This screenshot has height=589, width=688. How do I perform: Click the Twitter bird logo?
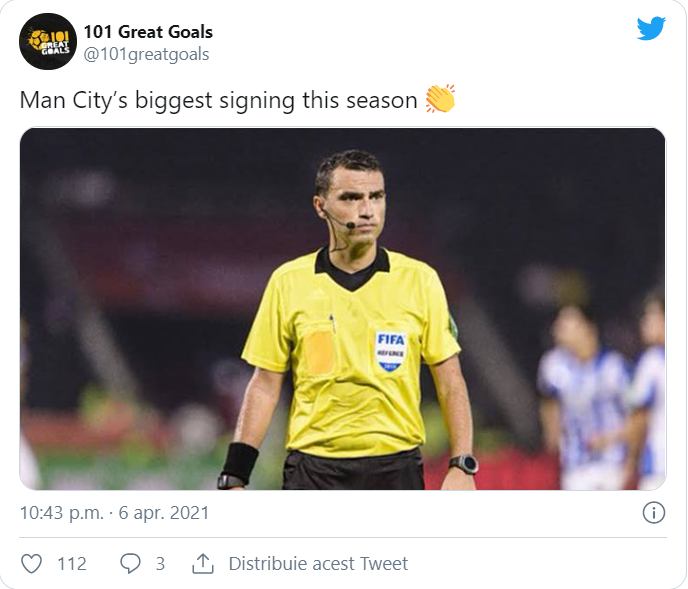point(651,29)
